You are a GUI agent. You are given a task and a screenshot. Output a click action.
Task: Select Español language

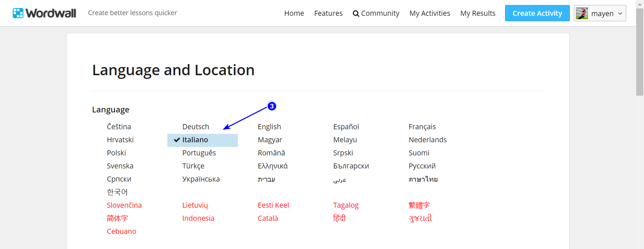point(346,127)
